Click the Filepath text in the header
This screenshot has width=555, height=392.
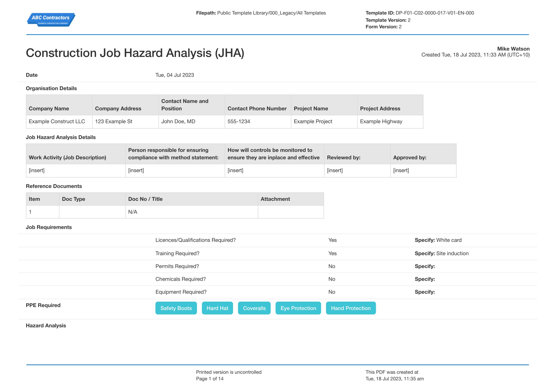(261, 13)
